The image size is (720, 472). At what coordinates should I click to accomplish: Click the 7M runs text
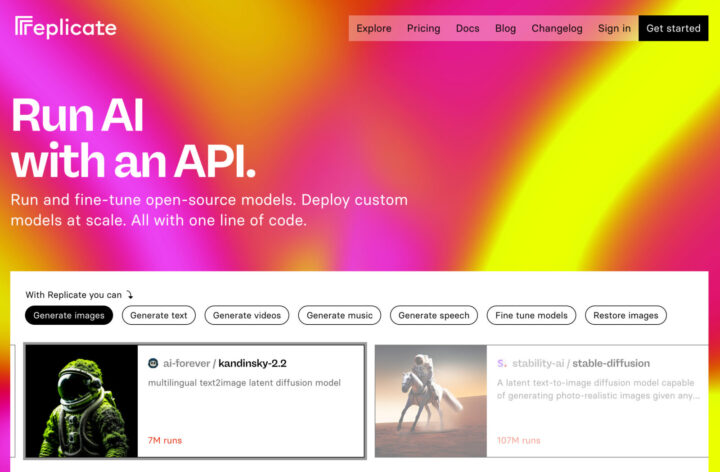pos(165,440)
